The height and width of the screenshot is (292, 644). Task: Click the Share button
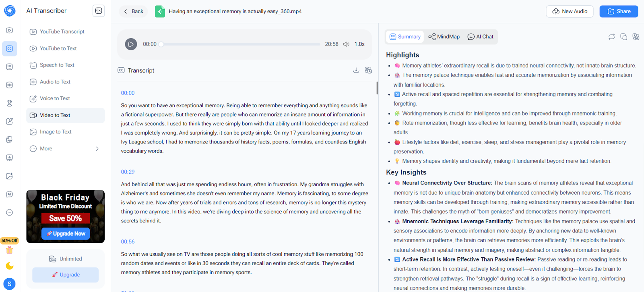tap(619, 11)
